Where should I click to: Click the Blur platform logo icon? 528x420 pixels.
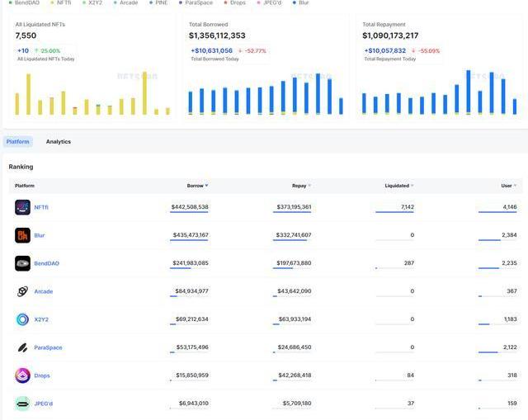point(22,235)
